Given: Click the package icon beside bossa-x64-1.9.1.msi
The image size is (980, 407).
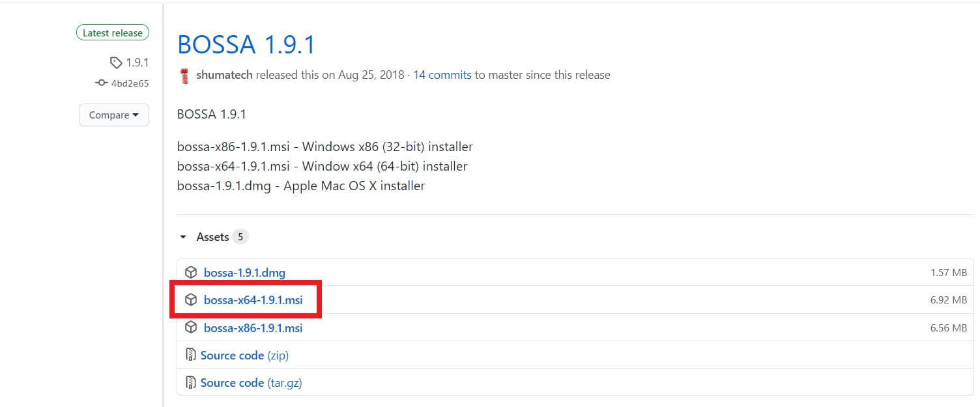Looking at the screenshot, I should pos(191,300).
